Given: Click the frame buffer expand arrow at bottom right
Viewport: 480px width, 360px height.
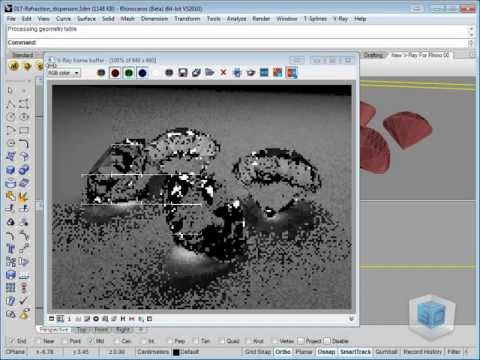Looking at the screenshot, I should (351, 319).
